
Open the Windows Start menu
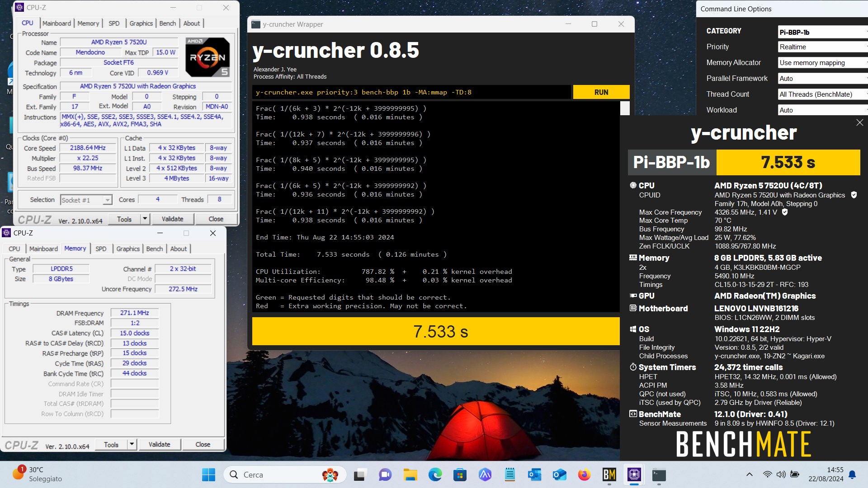click(208, 475)
